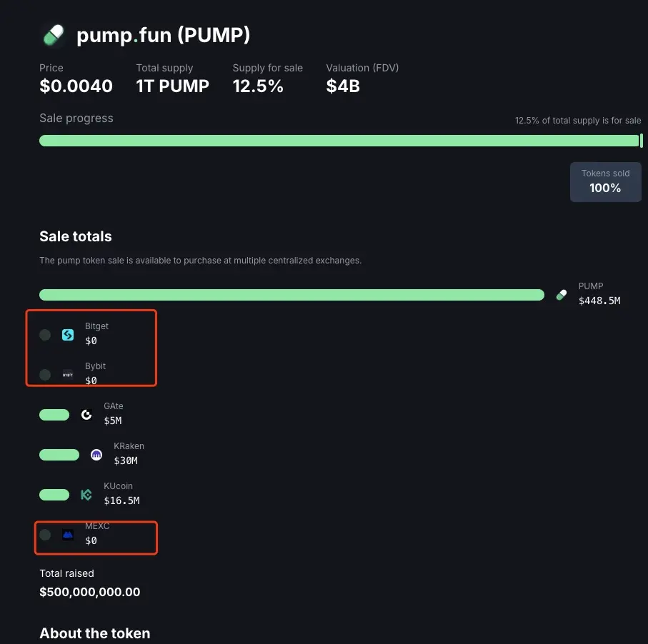
Task: Click the MEXC exchange logo icon
Action: 68,535
